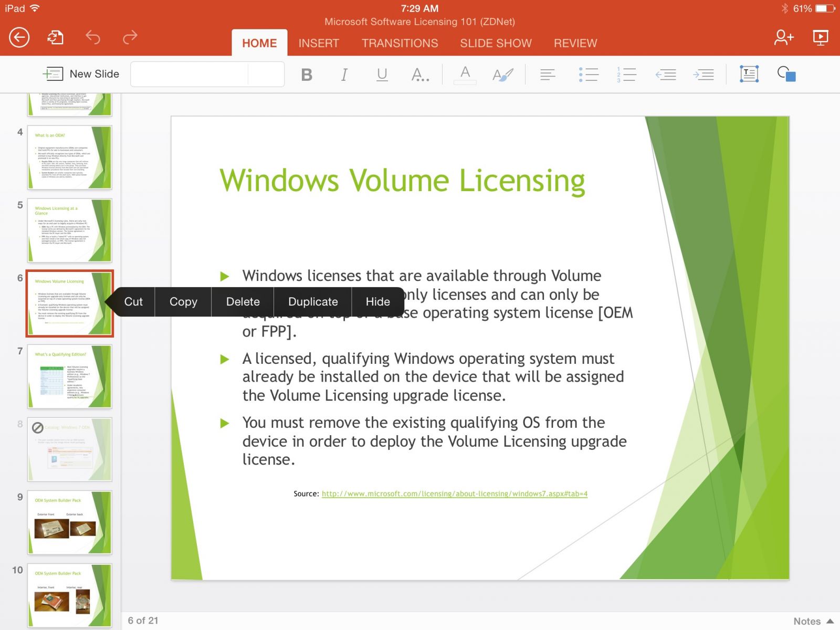This screenshot has width=840, height=630.
Task: Tap hidden-slide icon on slide 8
Action: [38, 427]
